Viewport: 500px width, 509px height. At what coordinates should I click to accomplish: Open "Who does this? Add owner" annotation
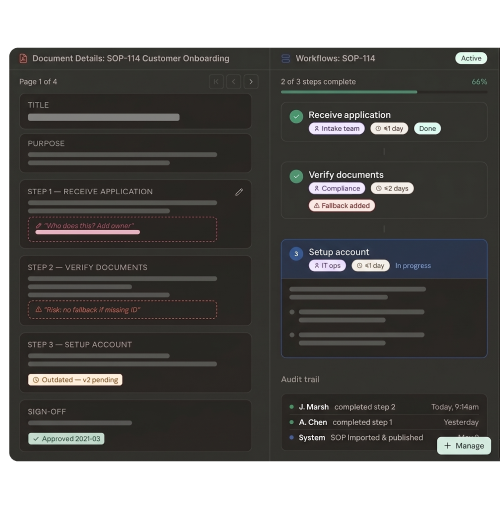click(123, 229)
